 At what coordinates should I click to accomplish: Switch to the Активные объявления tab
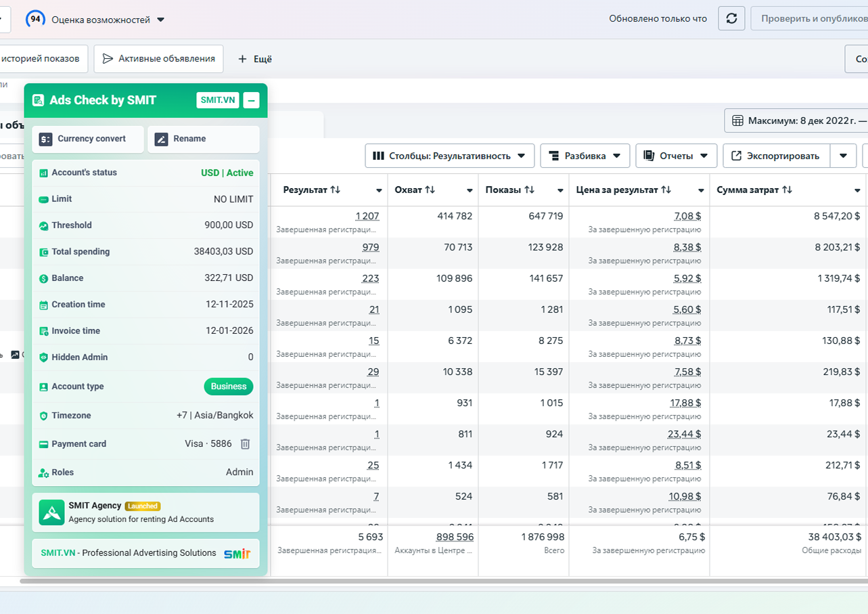point(158,59)
